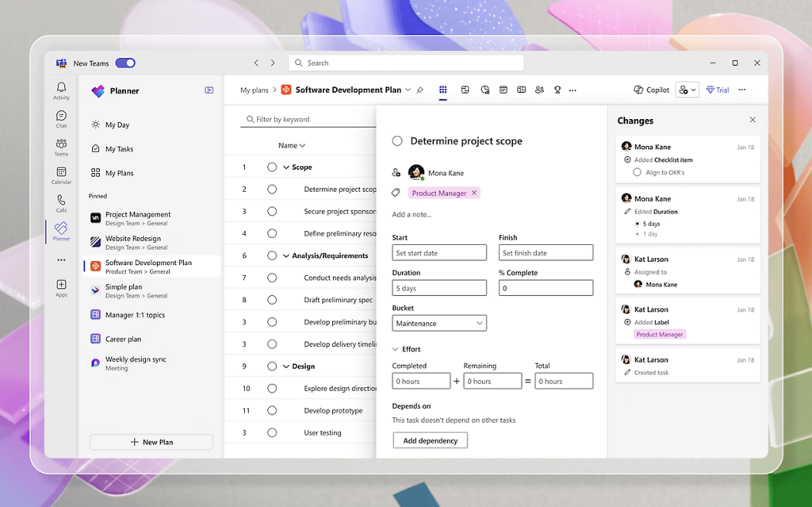This screenshot has height=507, width=812.
Task: Mark Define preliminary resources task complete
Action: coord(272,234)
